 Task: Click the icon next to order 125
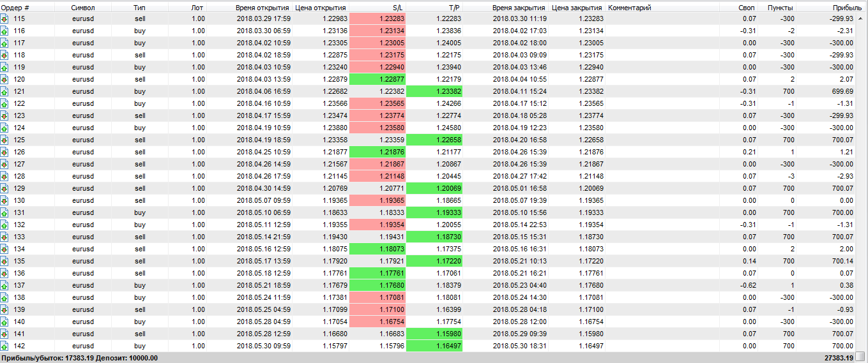click(4, 140)
